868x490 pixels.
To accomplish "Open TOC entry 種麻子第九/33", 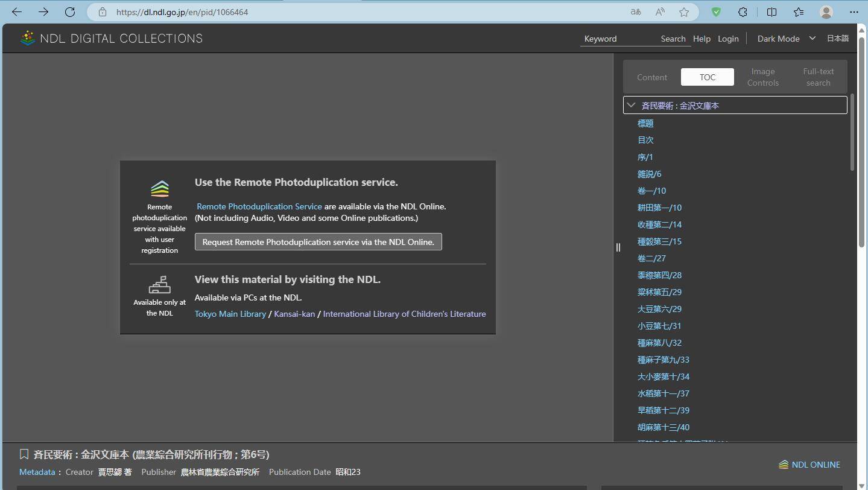I will tap(664, 360).
